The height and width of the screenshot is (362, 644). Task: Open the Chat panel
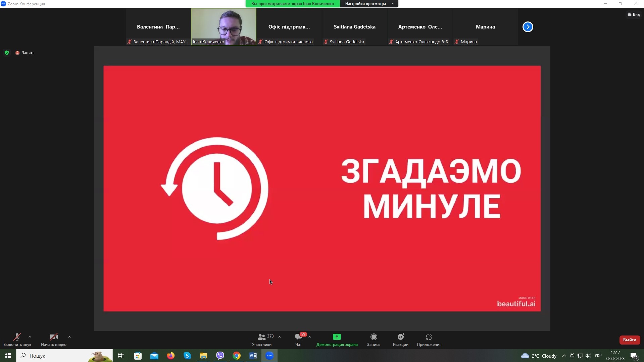click(298, 337)
